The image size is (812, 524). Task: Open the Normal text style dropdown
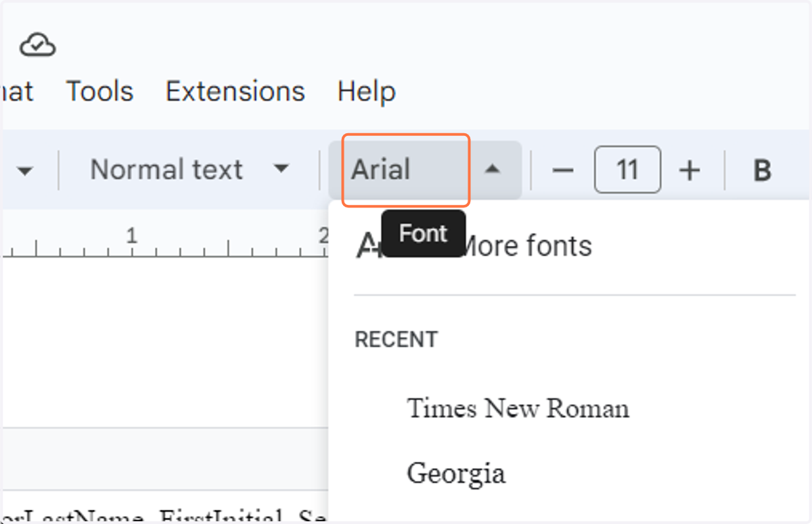click(x=189, y=170)
